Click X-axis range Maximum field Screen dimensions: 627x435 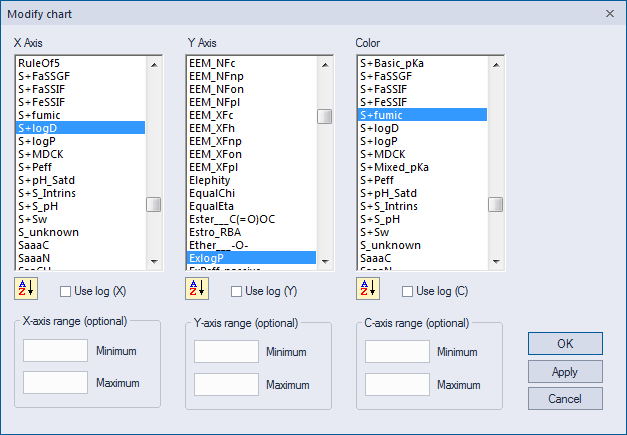[55, 382]
